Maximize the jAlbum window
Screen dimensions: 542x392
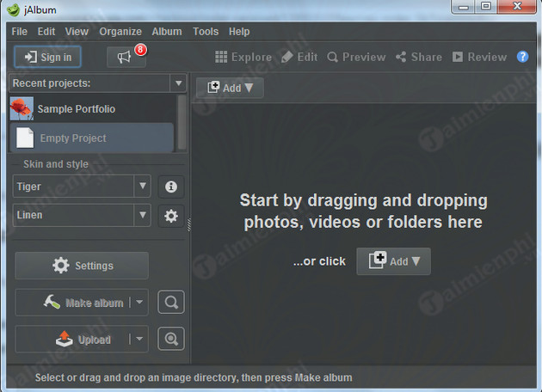486,7
